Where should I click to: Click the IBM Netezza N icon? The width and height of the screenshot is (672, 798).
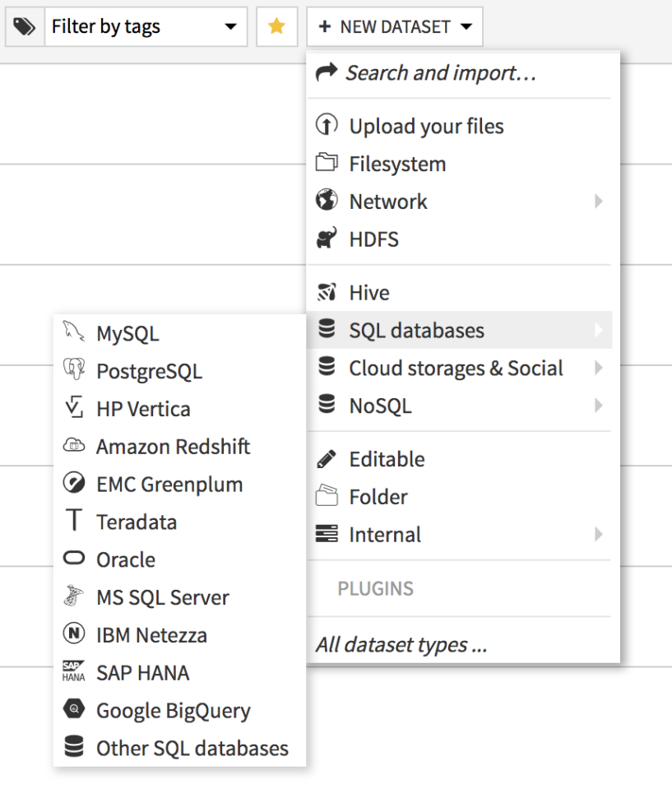(x=74, y=633)
